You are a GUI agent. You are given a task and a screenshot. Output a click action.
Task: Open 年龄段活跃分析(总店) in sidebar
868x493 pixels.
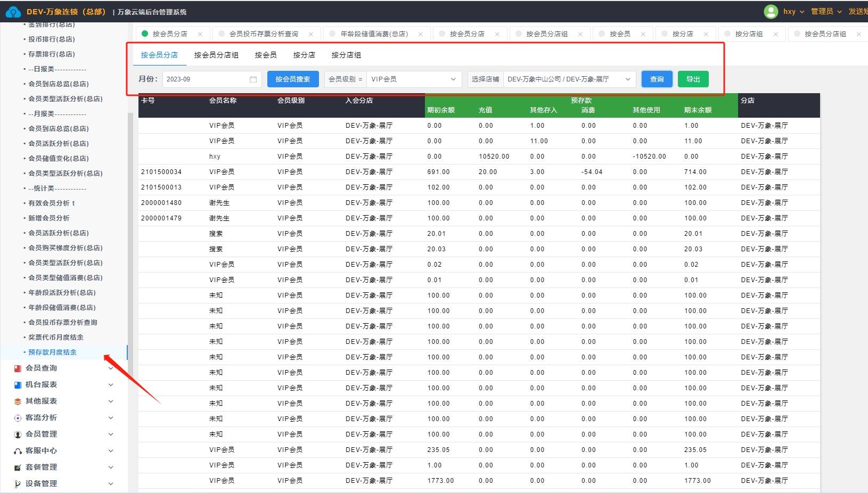coord(62,293)
